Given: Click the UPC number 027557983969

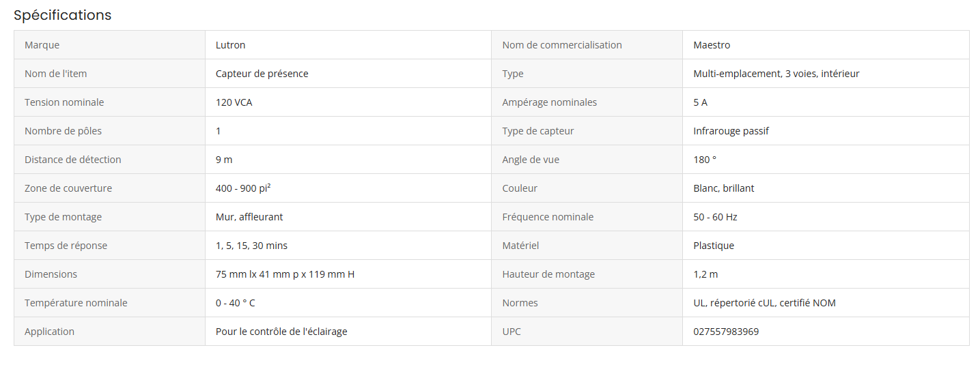Looking at the screenshot, I should point(726,332).
